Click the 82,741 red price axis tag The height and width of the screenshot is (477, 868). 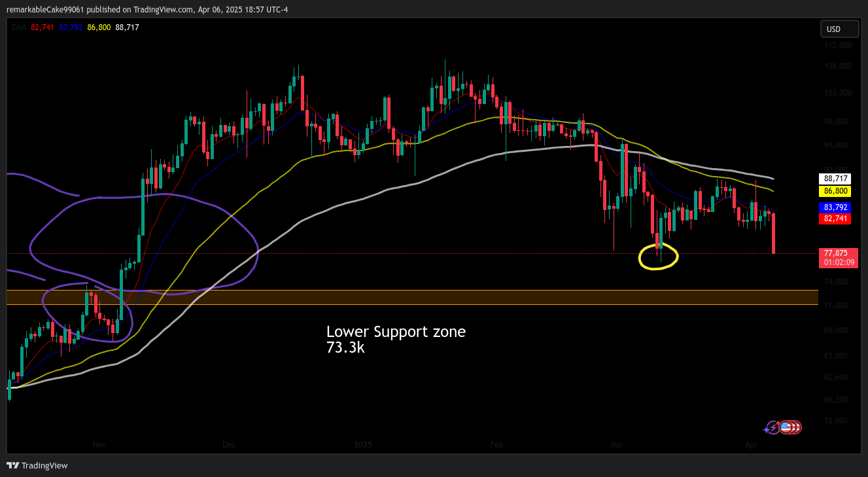coord(835,219)
